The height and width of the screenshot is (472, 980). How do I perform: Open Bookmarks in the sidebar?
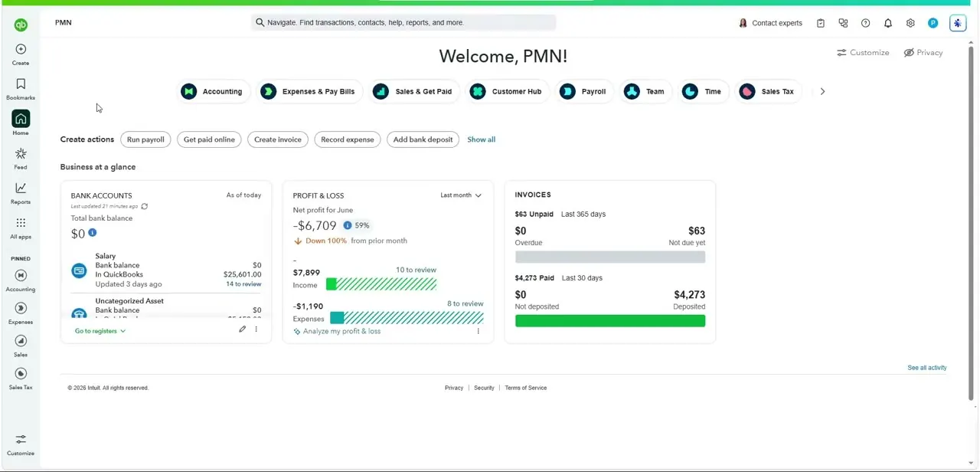(21, 89)
